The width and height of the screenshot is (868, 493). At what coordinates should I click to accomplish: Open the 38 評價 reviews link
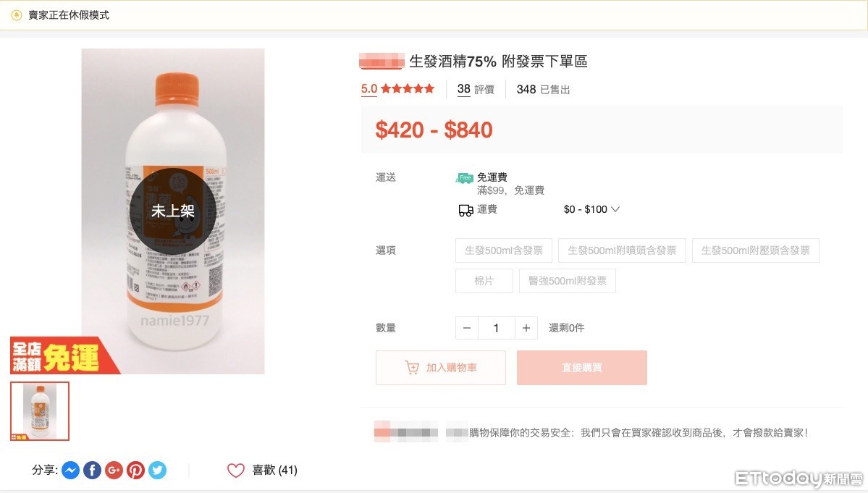(475, 90)
